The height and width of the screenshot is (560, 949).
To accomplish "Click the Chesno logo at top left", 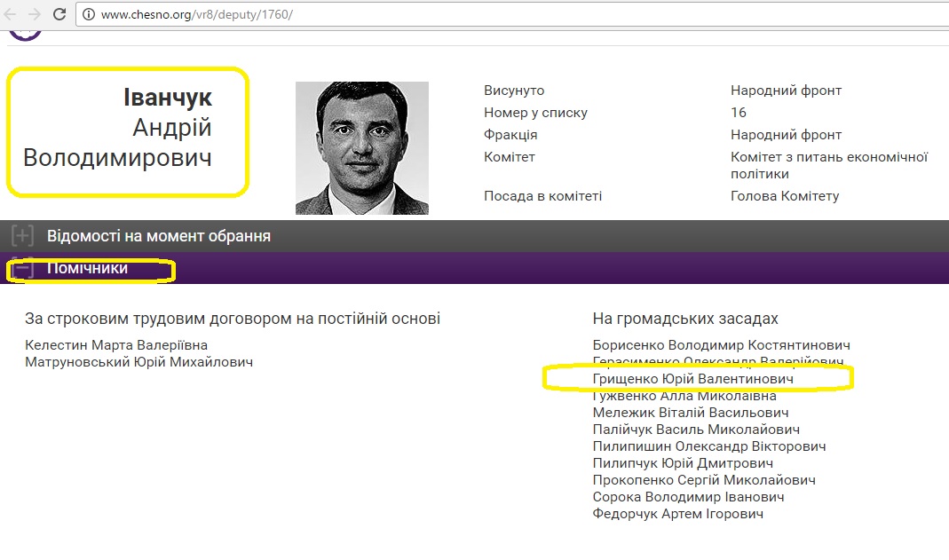I will pyautogui.click(x=25, y=34).
